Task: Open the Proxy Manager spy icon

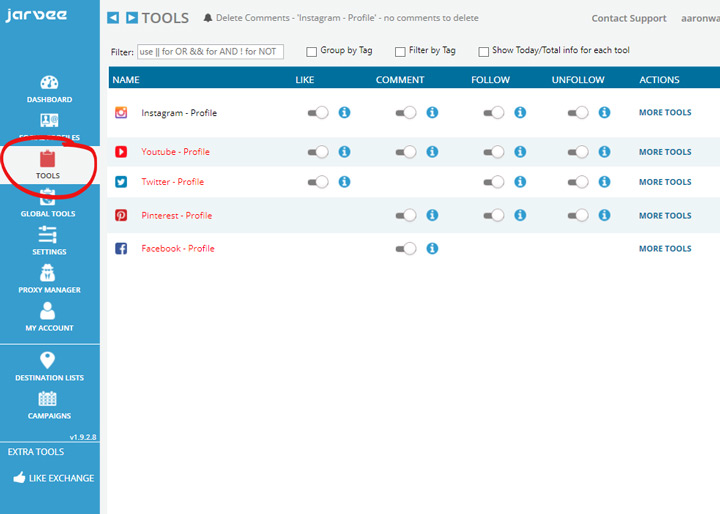Action: point(48,273)
